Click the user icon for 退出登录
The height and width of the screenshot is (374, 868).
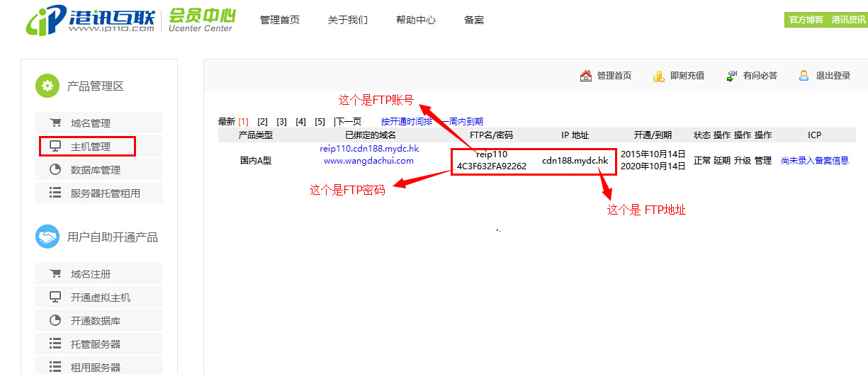[804, 75]
